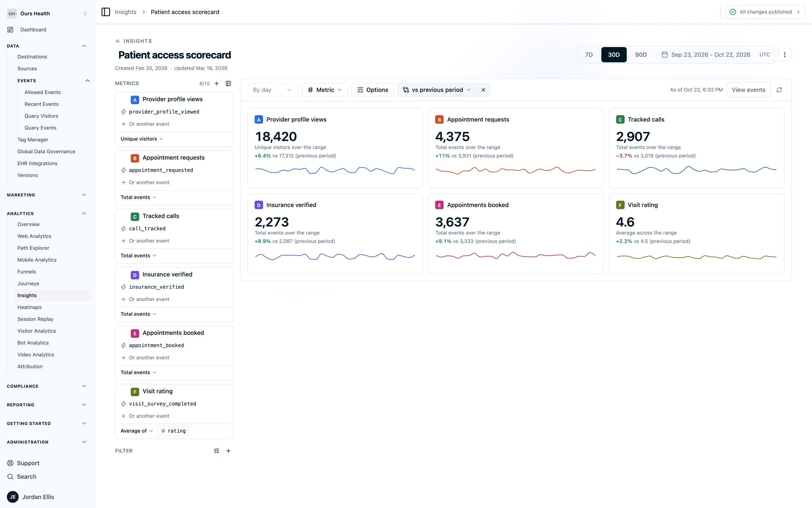Click the View events button

[x=748, y=90]
